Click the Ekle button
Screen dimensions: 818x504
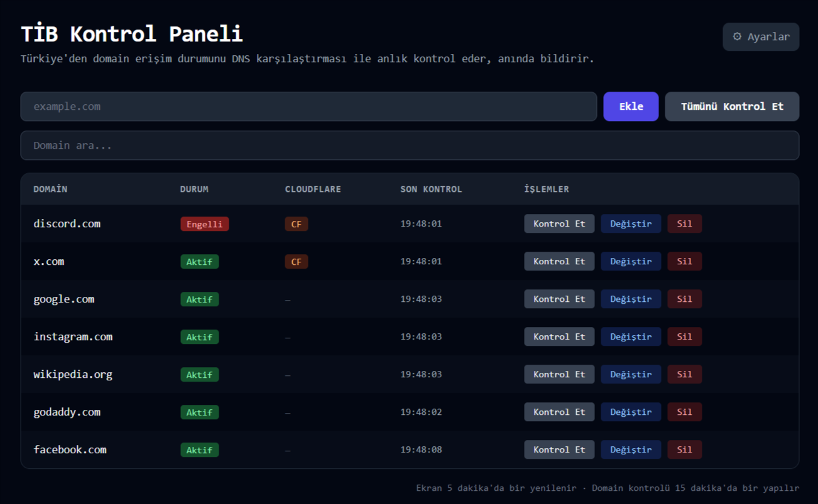click(x=631, y=107)
